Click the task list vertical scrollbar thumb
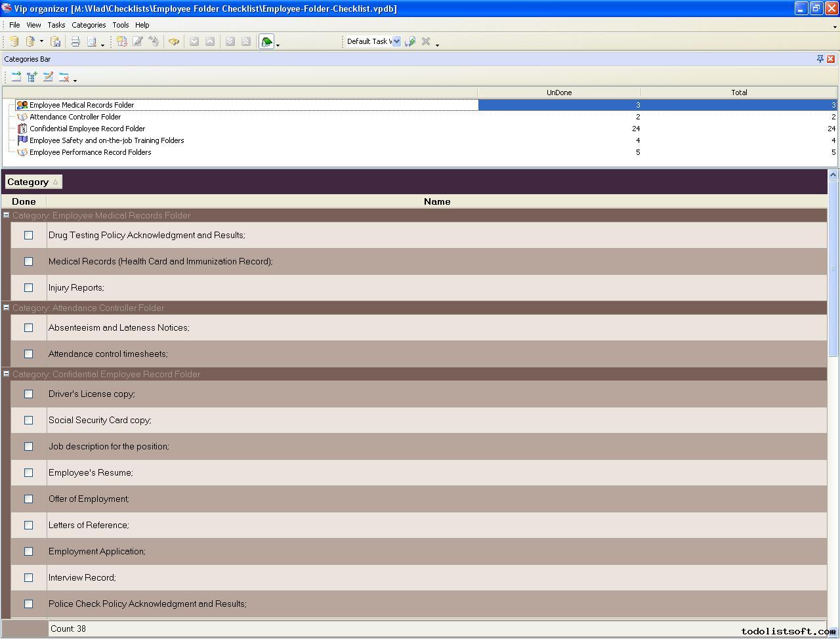 click(833, 269)
